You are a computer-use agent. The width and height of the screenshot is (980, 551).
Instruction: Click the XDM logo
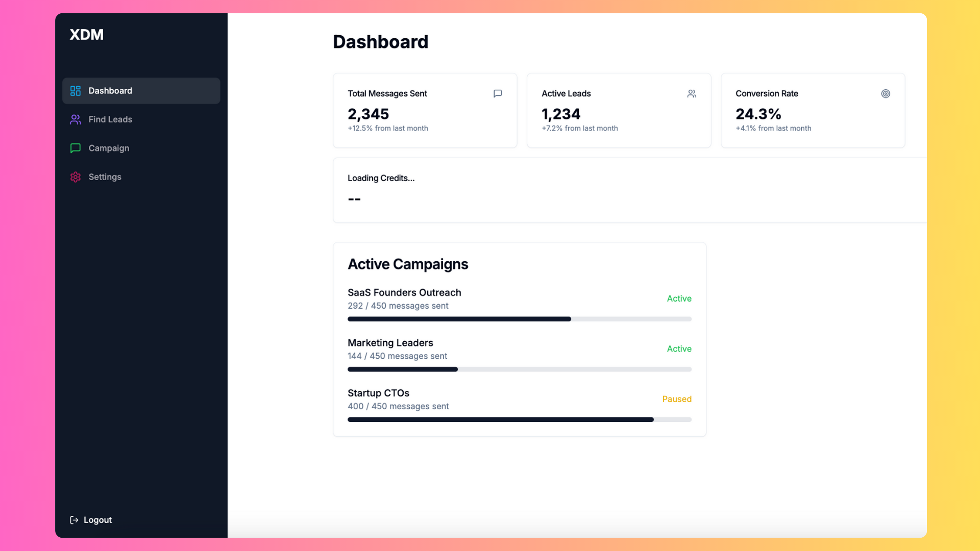pyautogui.click(x=86, y=35)
